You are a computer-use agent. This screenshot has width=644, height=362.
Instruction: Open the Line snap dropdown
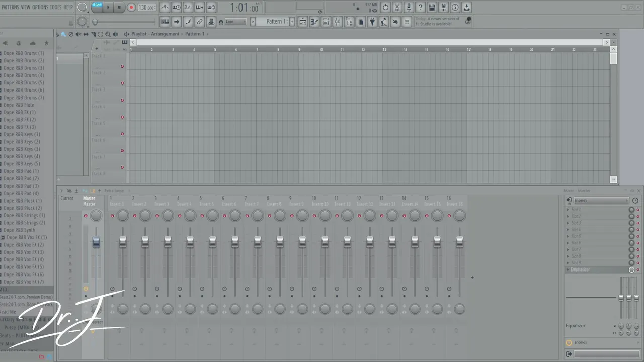coord(235,22)
